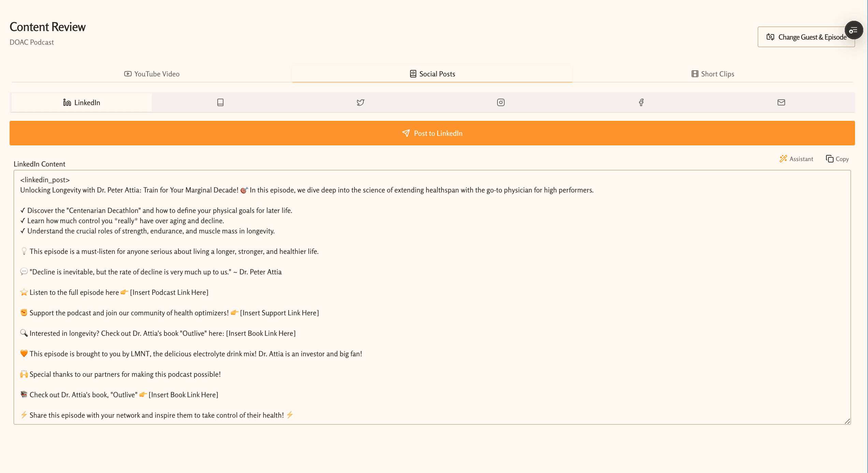The width and height of the screenshot is (868, 473).
Task: Click inside LinkedIn Content text area
Action: 432,297
